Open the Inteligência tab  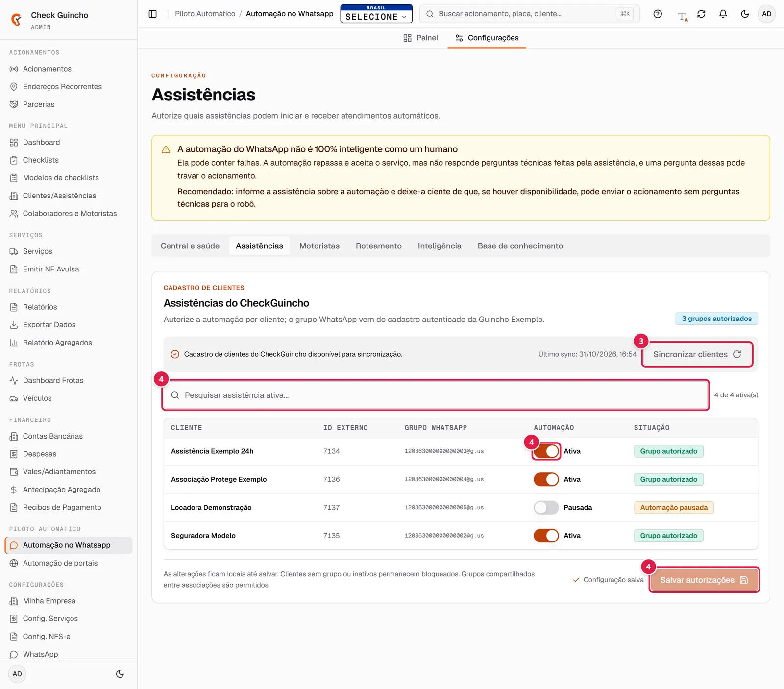tap(440, 246)
